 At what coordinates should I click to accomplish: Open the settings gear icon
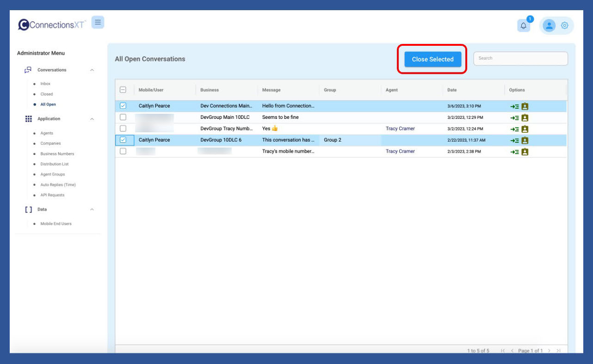(x=564, y=26)
